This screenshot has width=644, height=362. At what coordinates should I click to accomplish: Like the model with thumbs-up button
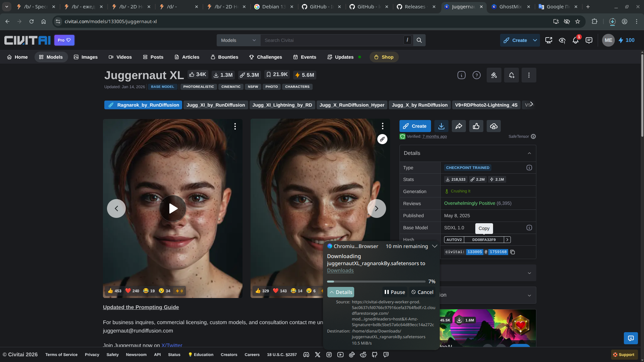pos(476,126)
